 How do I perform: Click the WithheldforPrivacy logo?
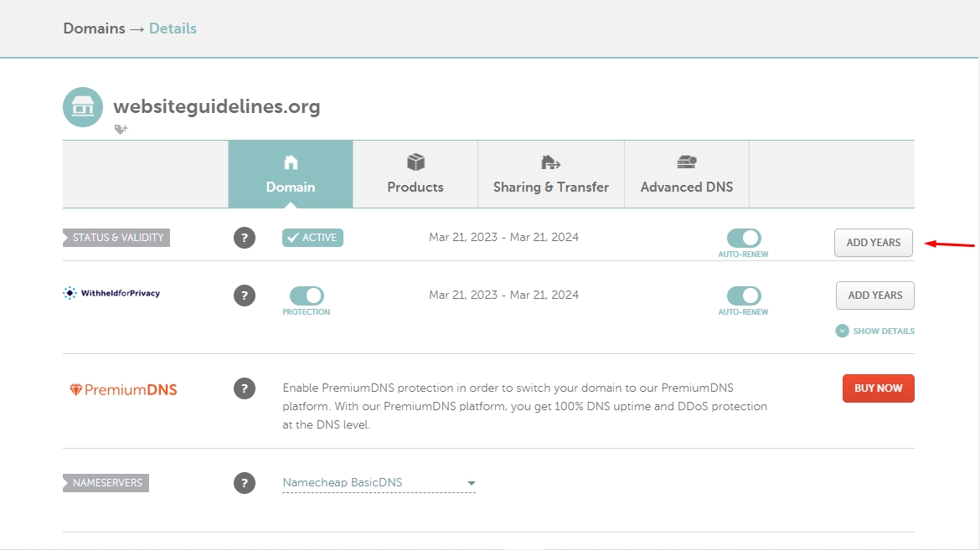pyautogui.click(x=111, y=293)
